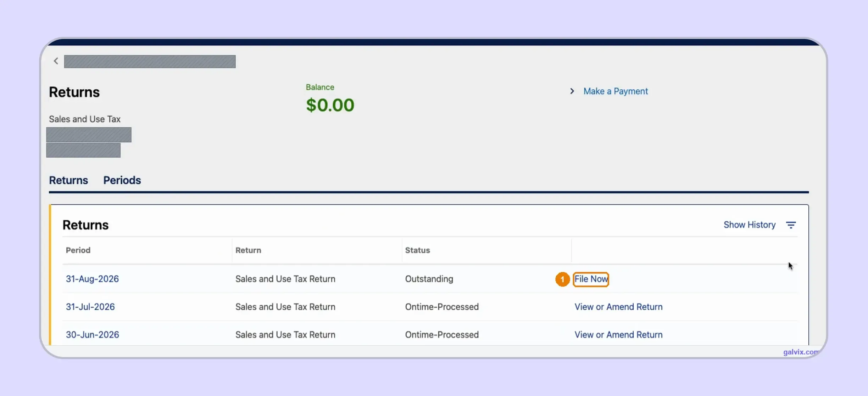Click the galvix.com watermark link
Screen dimensions: 868x396
801,352
